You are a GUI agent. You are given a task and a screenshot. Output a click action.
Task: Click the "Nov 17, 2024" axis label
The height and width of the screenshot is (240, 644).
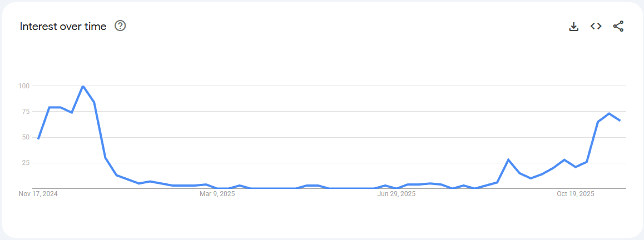coord(38,194)
